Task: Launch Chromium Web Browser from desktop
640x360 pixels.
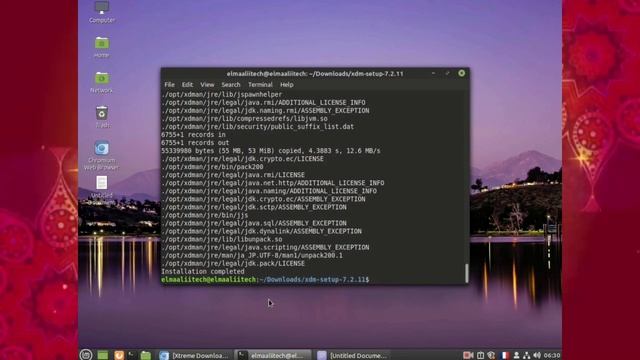Action: point(102,155)
